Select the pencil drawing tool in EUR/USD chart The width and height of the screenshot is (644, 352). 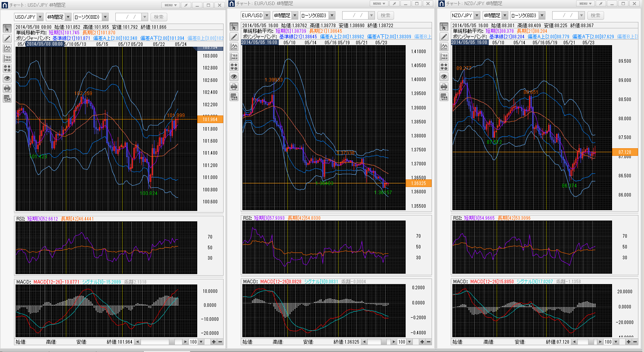(234, 37)
